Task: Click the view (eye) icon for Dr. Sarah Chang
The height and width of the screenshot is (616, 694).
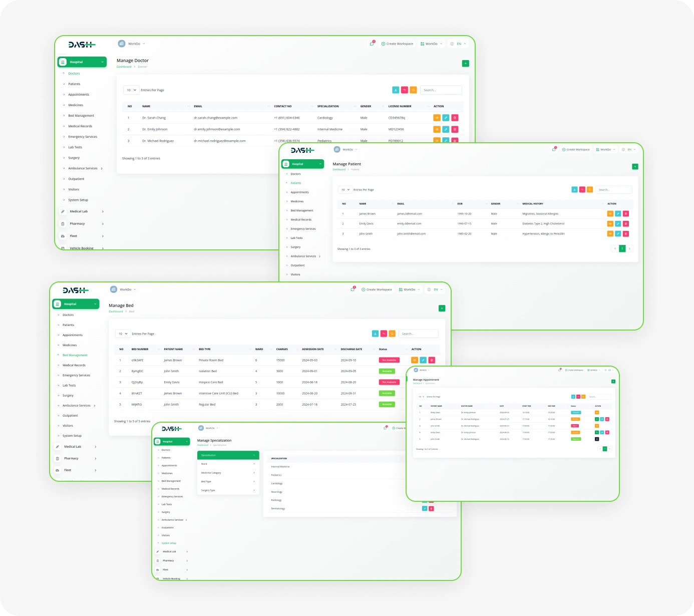Action: (x=437, y=118)
